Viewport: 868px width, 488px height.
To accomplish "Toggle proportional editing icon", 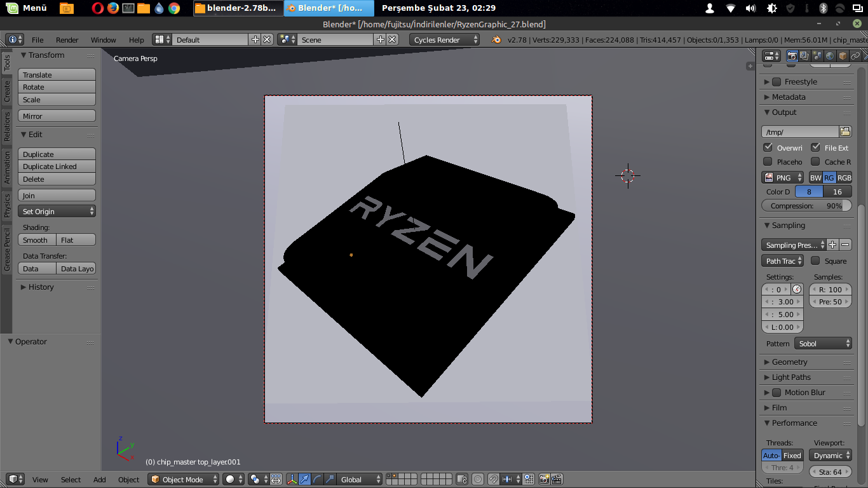I will click(477, 479).
